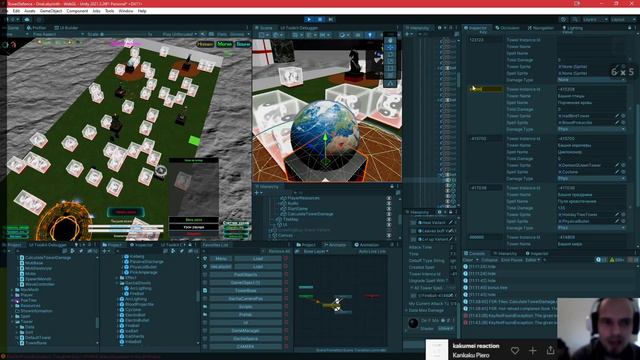Click the material sphere preview thumbnail
This screenshot has width=640, height=360.
(x=413, y=324)
